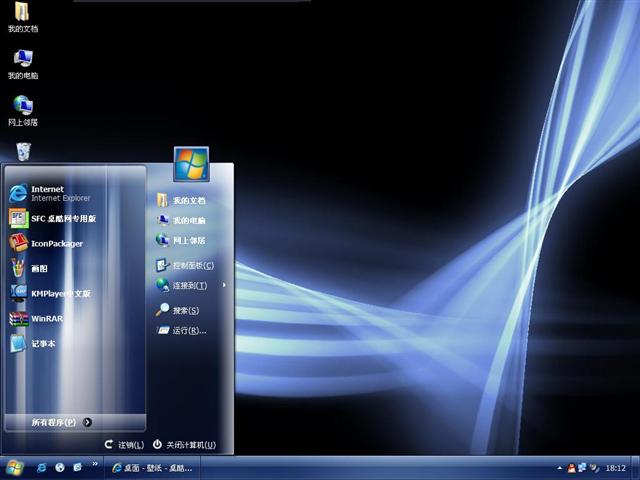Click the network computers tray icon
The image size is (640, 480).
[x=582, y=468]
